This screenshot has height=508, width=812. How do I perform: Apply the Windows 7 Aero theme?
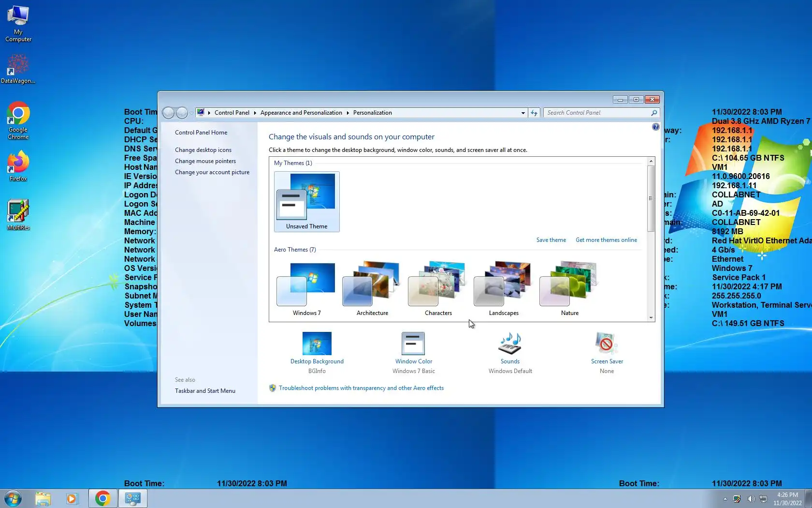pyautogui.click(x=307, y=289)
